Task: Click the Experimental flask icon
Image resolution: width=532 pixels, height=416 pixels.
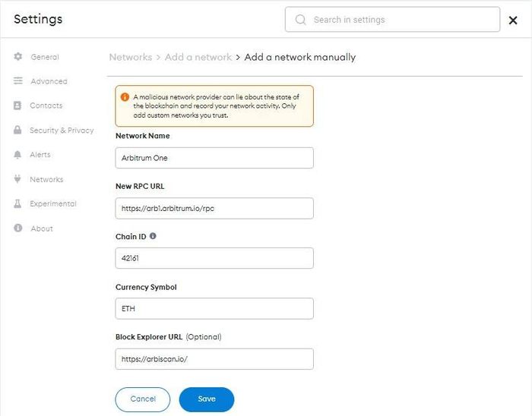Action: (17, 203)
